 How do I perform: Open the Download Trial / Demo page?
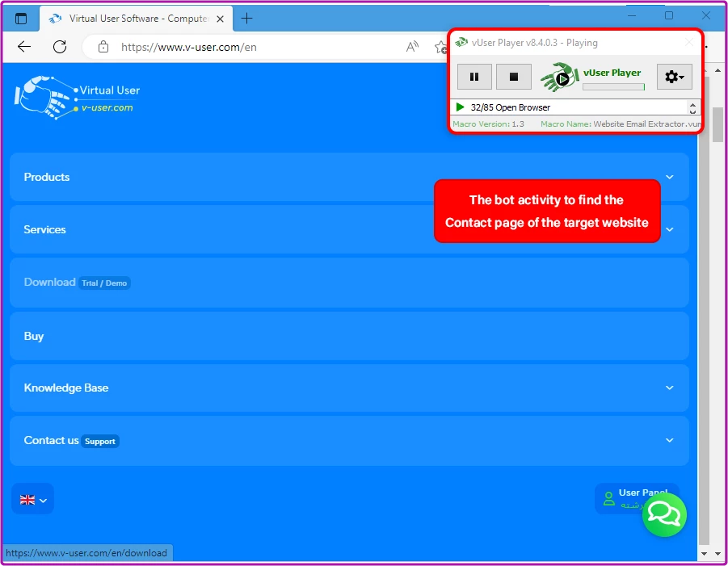(x=349, y=283)
